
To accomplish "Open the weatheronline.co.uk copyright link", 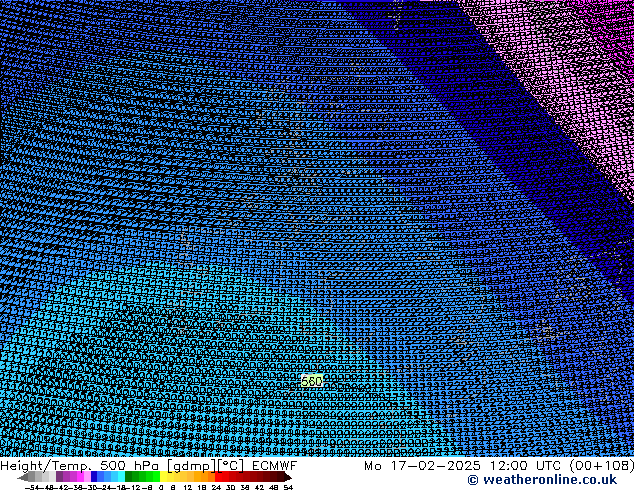I will pos(542,480).
